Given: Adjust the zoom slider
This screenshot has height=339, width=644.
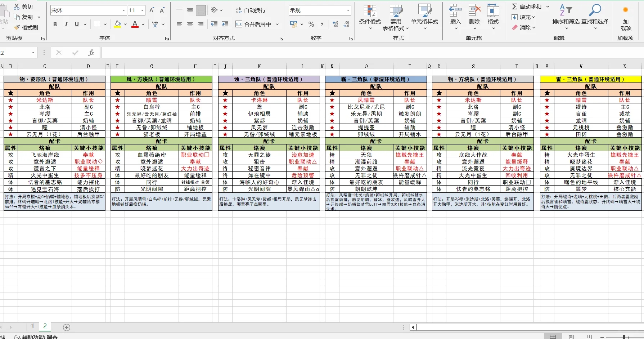Looking at the screenshot, I should [624, 337].
